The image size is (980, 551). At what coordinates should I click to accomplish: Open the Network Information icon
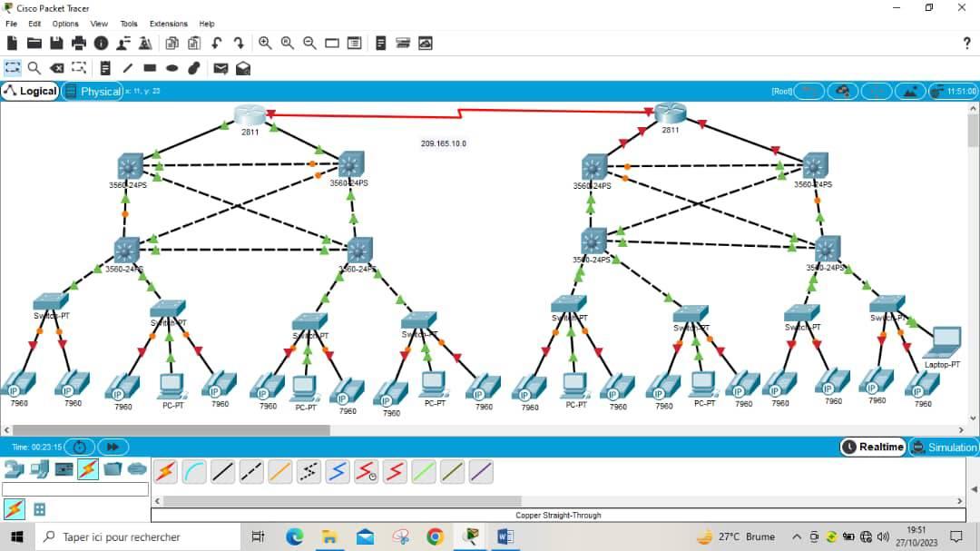pos(101,44)
